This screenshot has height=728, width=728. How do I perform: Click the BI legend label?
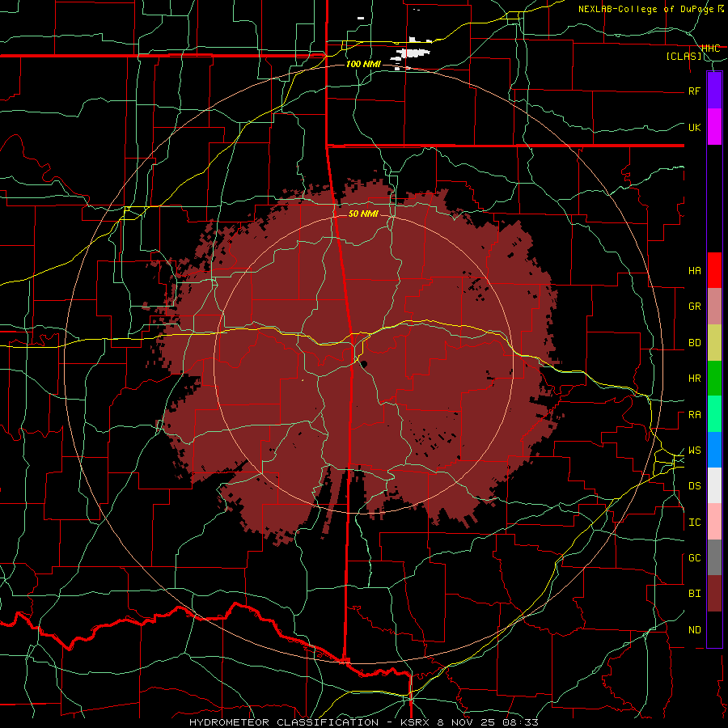click(x=694, y=594)
